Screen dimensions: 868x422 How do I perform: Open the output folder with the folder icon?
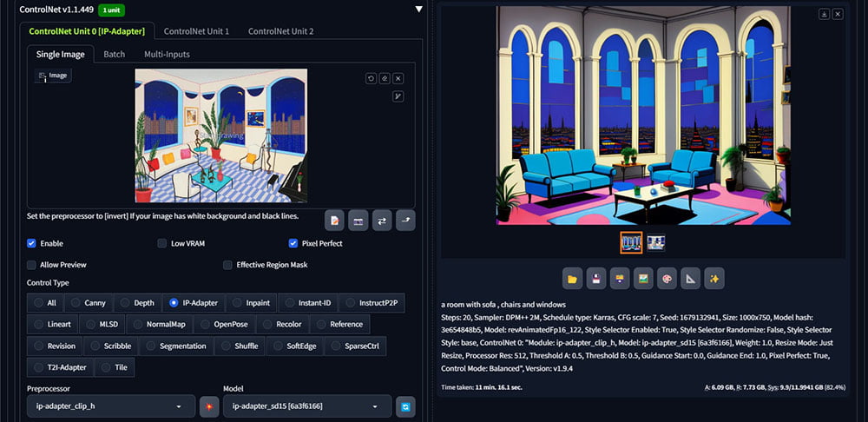tap(572, 279)
